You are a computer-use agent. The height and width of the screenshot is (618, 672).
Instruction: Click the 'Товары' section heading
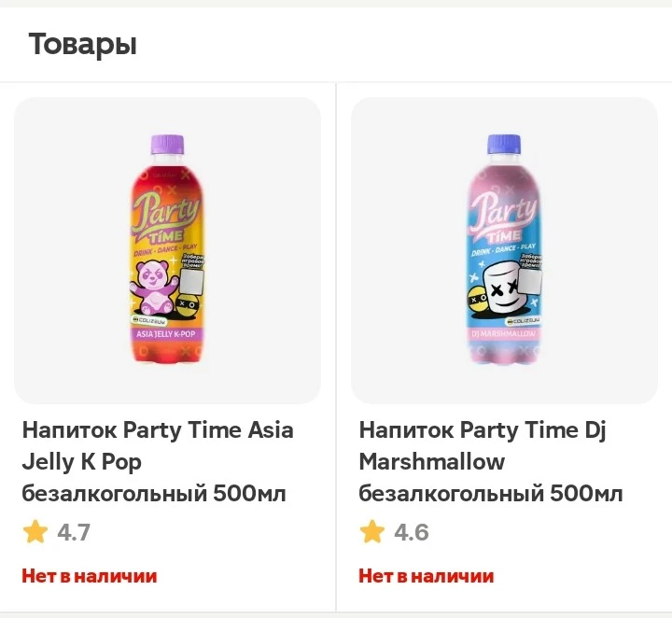click(x=83, y=45)
